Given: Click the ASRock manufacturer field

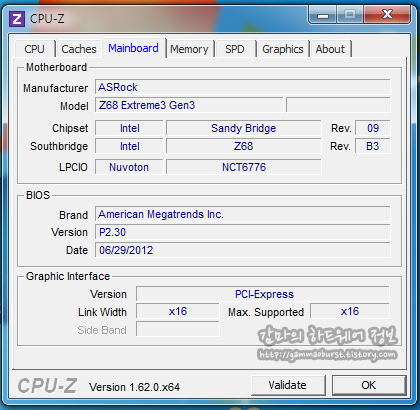Looking at the screenshot, I should (x=242, y=87).
